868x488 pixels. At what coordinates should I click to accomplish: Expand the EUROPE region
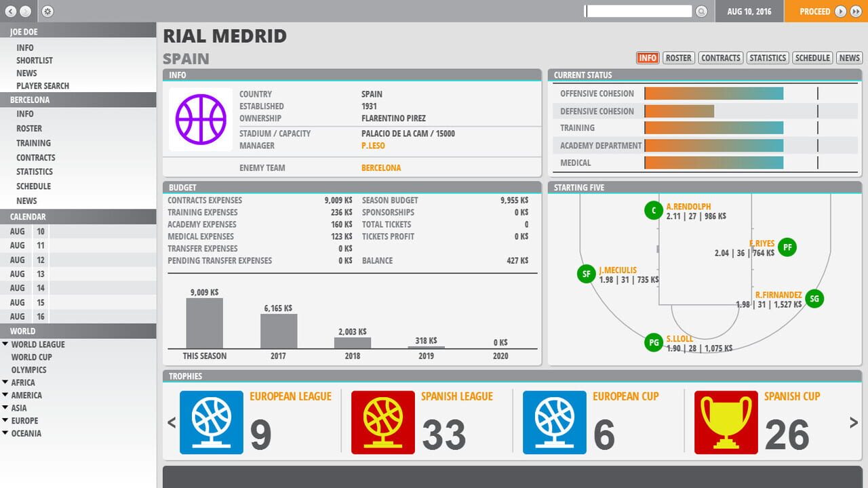tap(5, 420)
